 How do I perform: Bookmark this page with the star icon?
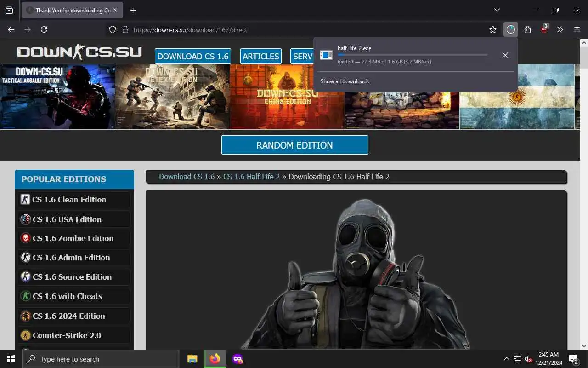(493, 30)
